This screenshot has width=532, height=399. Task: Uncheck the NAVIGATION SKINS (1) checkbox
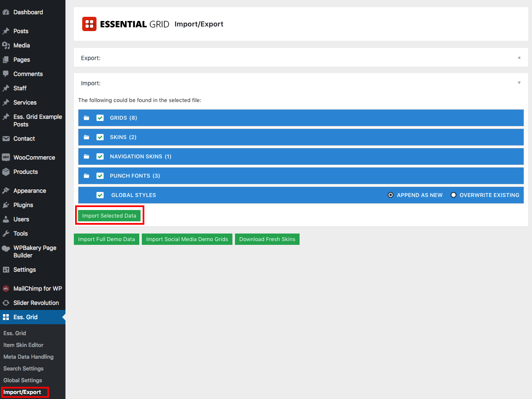tap(100, 157)
